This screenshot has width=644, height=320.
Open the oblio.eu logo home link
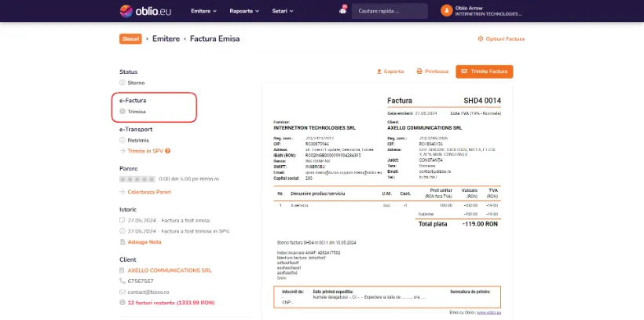tap(145, 11)
